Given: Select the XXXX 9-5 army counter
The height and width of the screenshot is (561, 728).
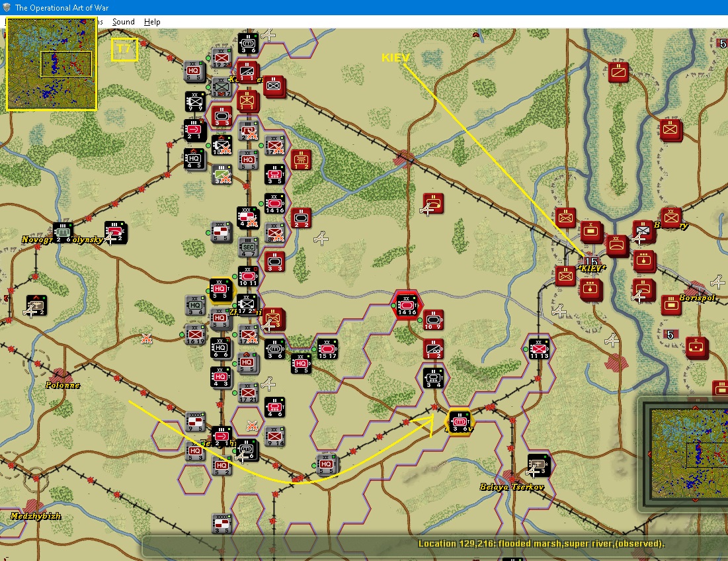Looking at the screenshot, I should coord(196,421).
